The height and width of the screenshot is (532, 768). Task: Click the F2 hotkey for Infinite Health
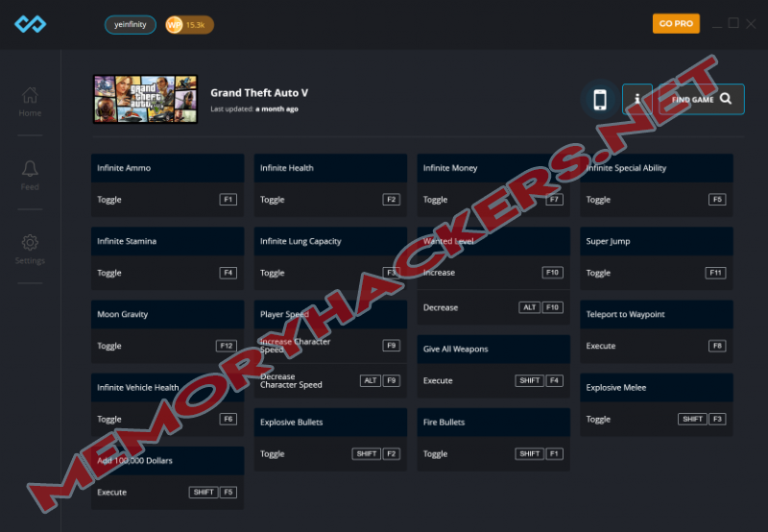point(392,200)
